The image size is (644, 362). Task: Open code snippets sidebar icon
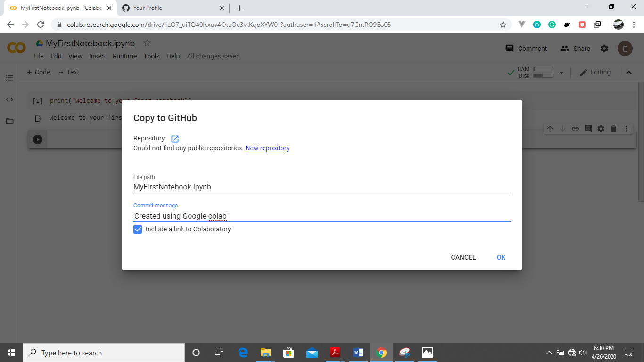[x=9, y=99]
